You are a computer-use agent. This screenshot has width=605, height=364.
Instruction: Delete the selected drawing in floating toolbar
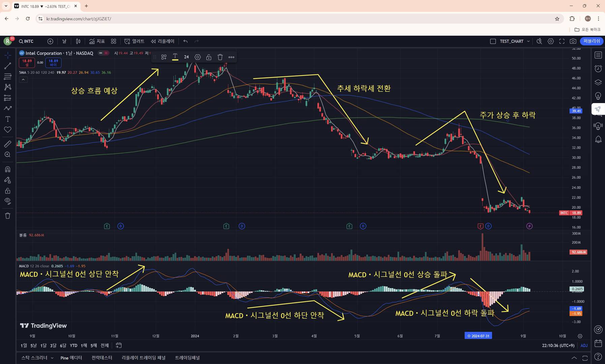click(x=220, y=57)
